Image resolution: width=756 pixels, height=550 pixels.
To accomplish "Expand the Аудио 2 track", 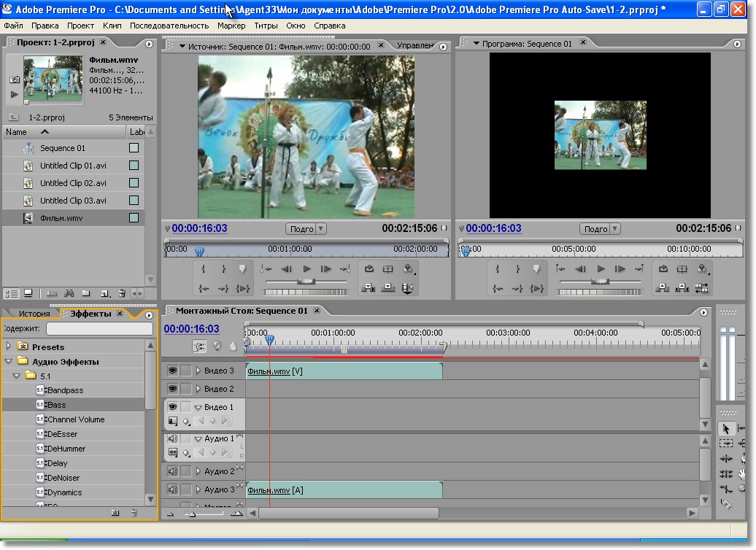I will [198, 471].
